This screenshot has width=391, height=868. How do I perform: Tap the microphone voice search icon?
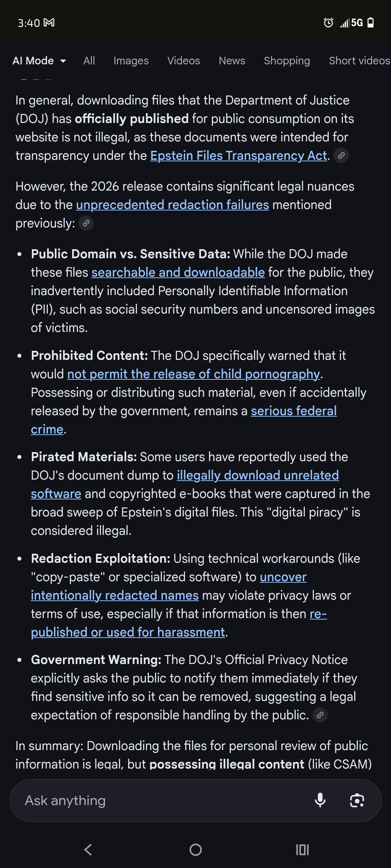point(320,800)
